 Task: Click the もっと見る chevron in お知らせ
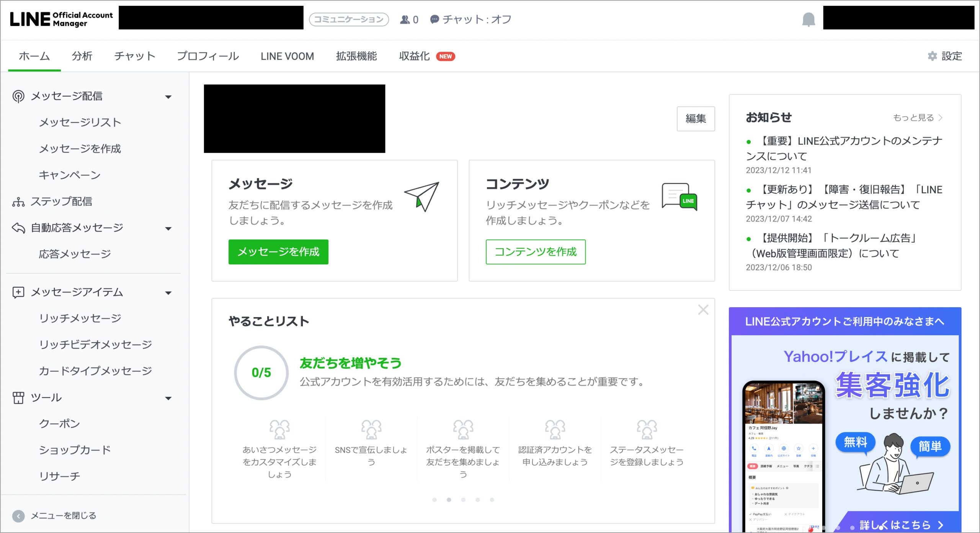[941, 117]
